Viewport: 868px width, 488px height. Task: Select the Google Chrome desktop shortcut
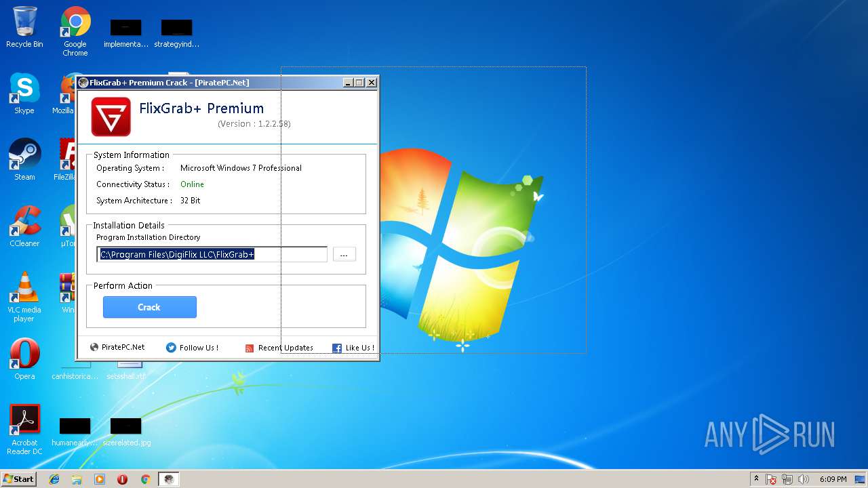coord(75,32)
